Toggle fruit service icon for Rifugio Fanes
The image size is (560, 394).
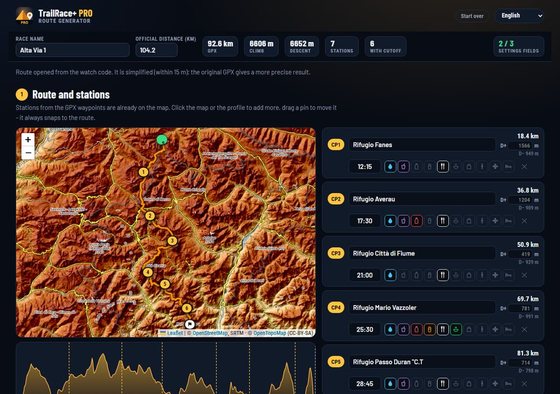coord(403,166)
